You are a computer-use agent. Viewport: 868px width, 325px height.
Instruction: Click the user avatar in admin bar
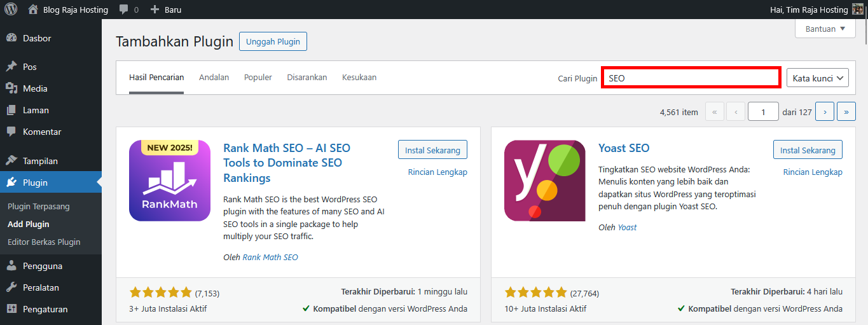pyautogui.click(x=858, y=10)
